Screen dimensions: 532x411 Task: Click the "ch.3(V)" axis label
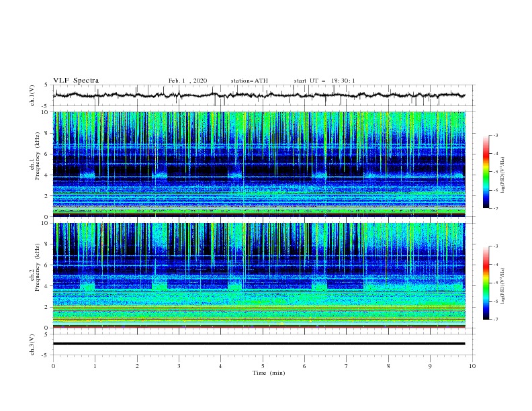point(32,345)
